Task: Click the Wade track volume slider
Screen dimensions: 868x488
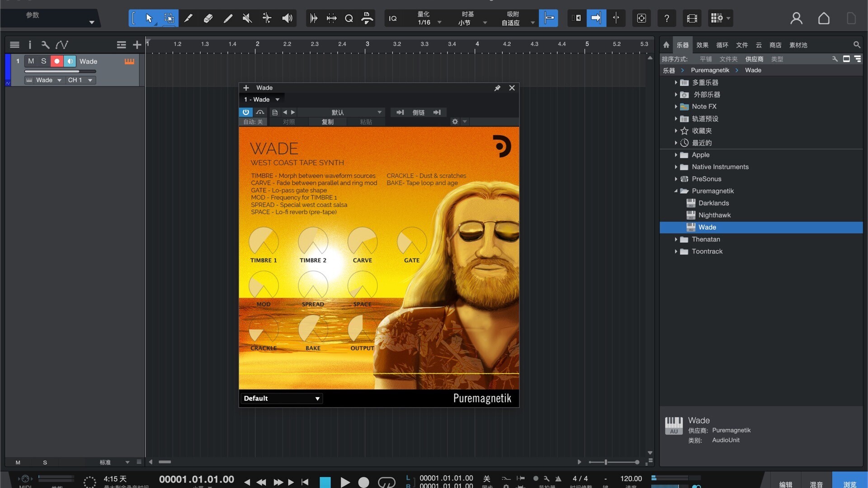Action: [60, 71]
